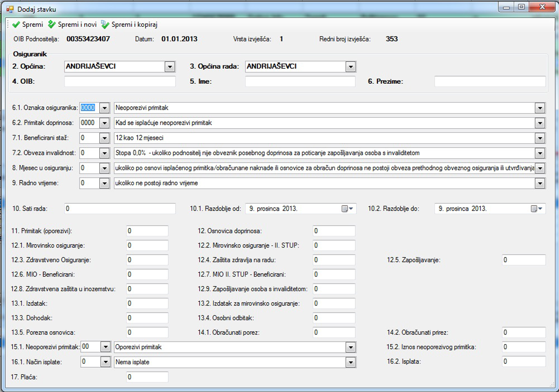Select the 12.1. Mirovinsko osiguranje field

click(x=147, y=245)
